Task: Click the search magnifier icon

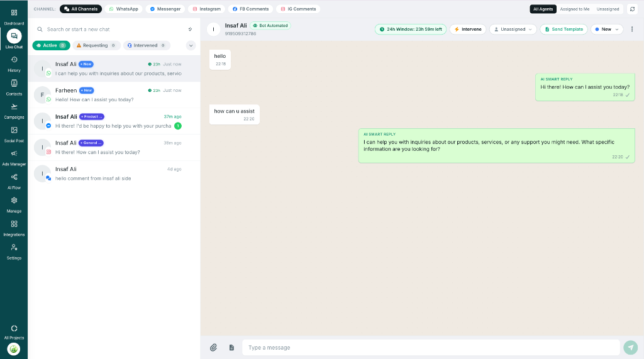Action: coord(40,29)
